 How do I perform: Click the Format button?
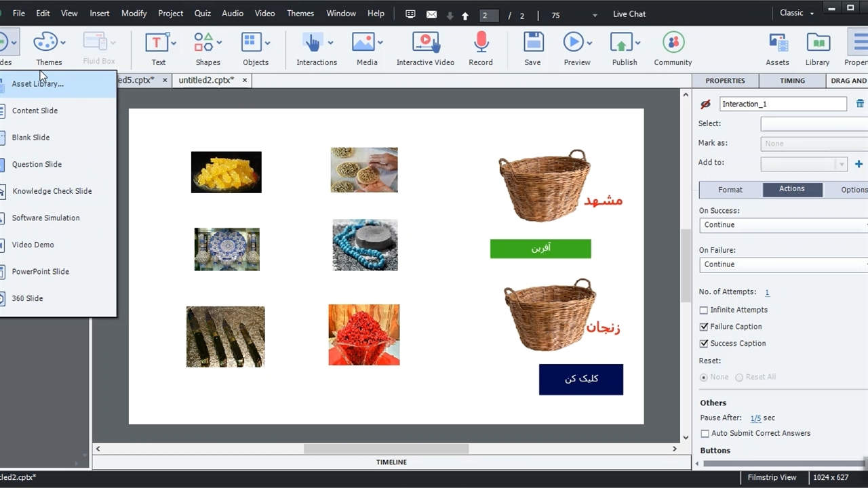point(730,190)
